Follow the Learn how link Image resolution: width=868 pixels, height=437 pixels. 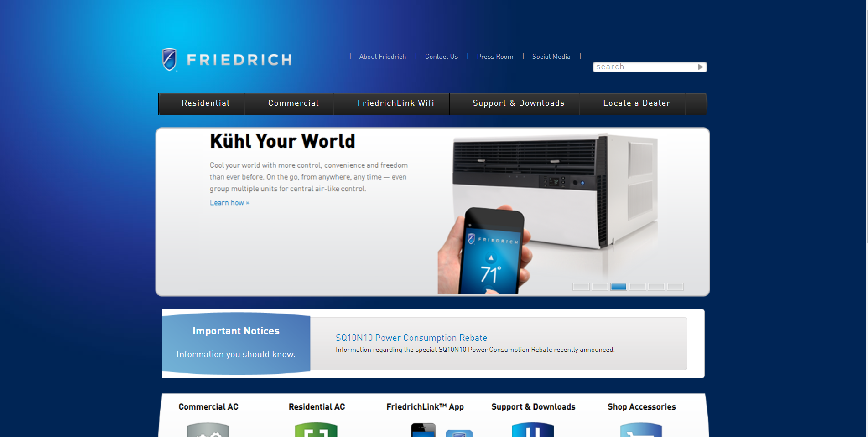pyautogui.click(x=229, y=203)
